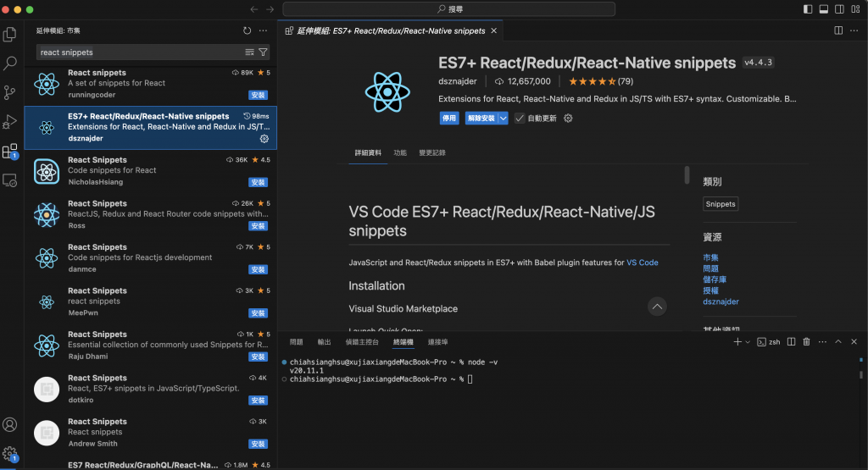
Task: Switch to the 變更記錄 changelog tab
Action: point(431,153)
